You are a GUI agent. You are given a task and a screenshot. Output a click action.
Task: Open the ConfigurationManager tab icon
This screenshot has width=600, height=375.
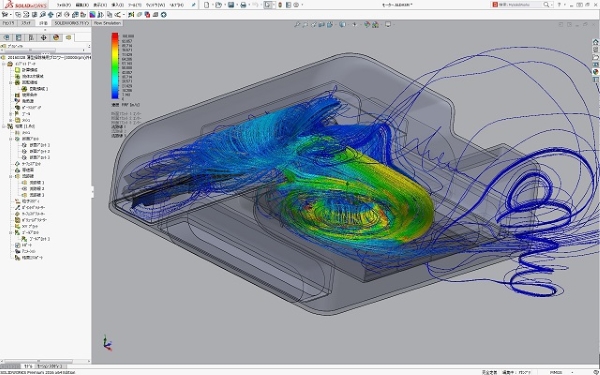click(31, 37)
